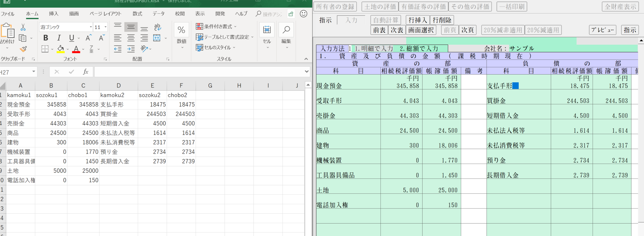Switch to the 表示 View tab
The width and height of the screenshot is (644, 236).
click(200, 13)
